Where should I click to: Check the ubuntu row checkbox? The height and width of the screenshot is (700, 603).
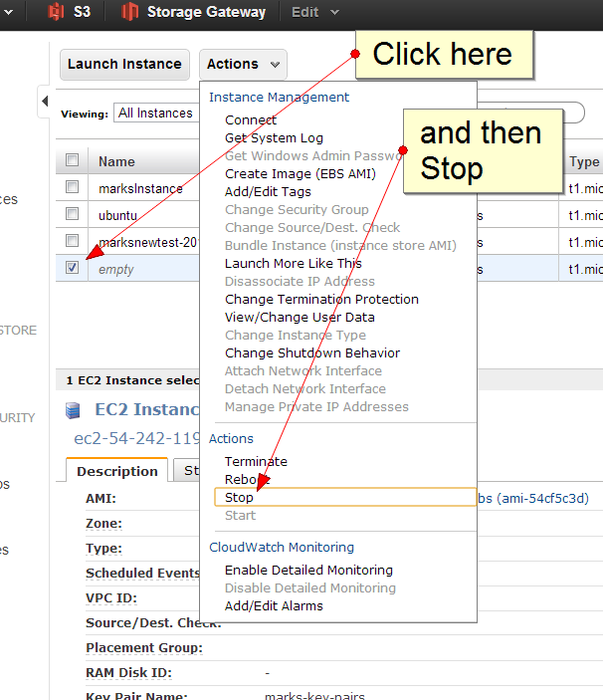click(72, 214)
